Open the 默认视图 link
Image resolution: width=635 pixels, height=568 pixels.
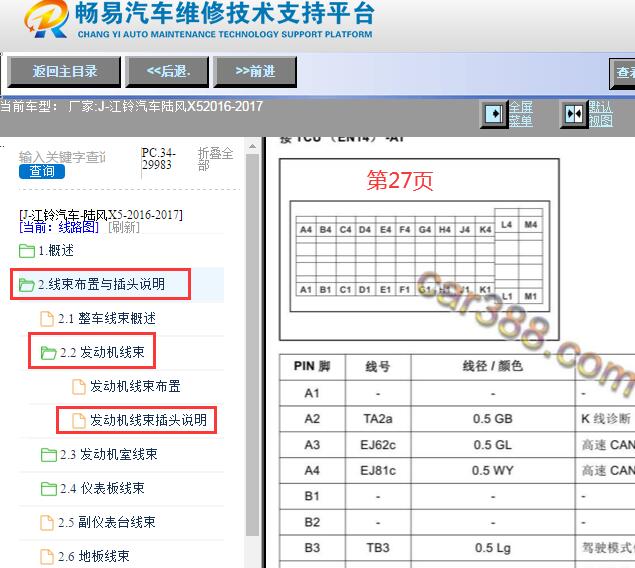(601, 114)
